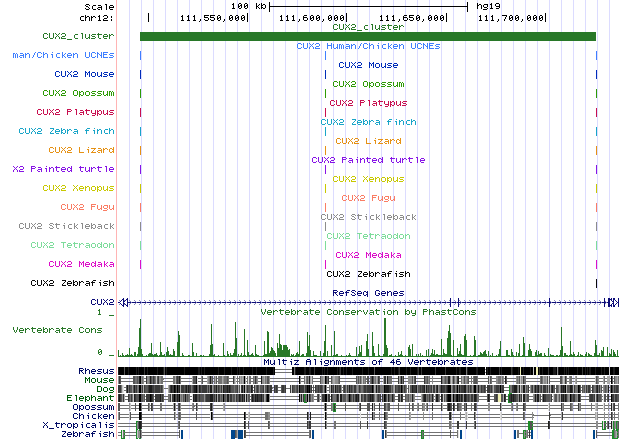The image size is (620, 439).
Task: Open the centered 'CUX2 Medaka' track title
Action: [367, 254]
